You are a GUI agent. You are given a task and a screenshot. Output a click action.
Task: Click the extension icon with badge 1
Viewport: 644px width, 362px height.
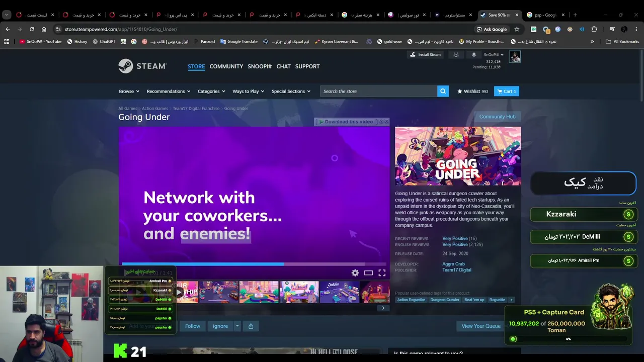coord(546,29)
